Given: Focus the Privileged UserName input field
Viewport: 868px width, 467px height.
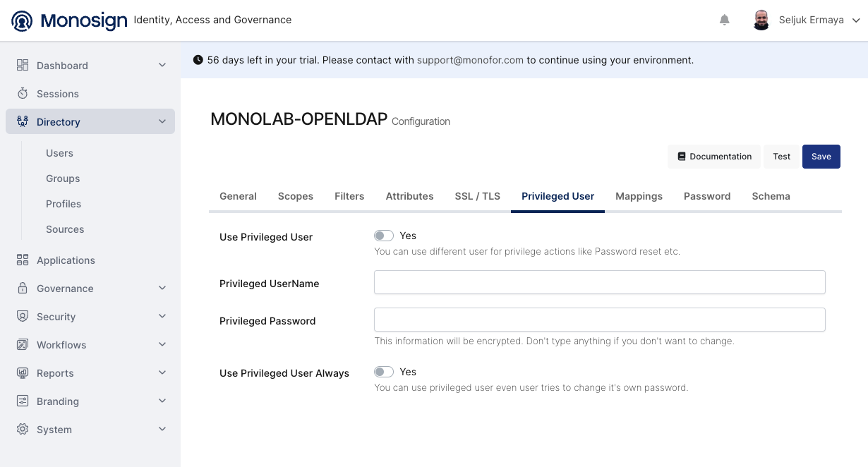Looking at the screenshot, I should pyautogui.click(x=599, y=282).
